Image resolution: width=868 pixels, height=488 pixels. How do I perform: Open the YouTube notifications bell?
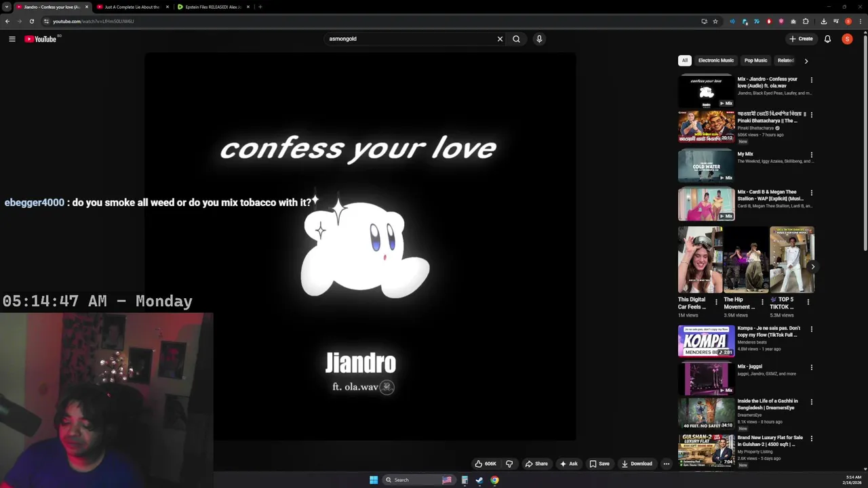point(827,39)
